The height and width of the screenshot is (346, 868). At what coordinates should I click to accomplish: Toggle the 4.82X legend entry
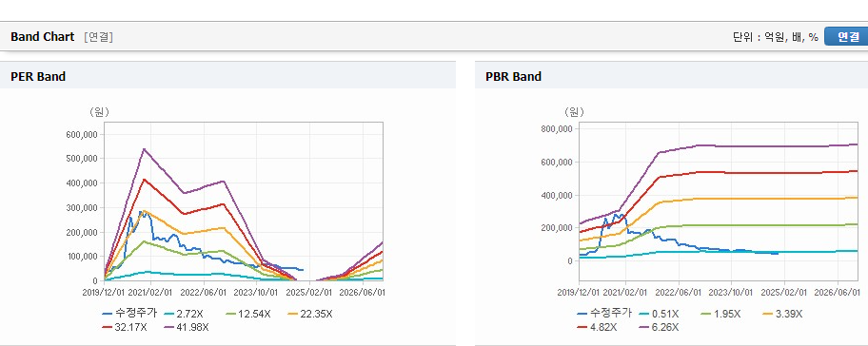[597, 327]
